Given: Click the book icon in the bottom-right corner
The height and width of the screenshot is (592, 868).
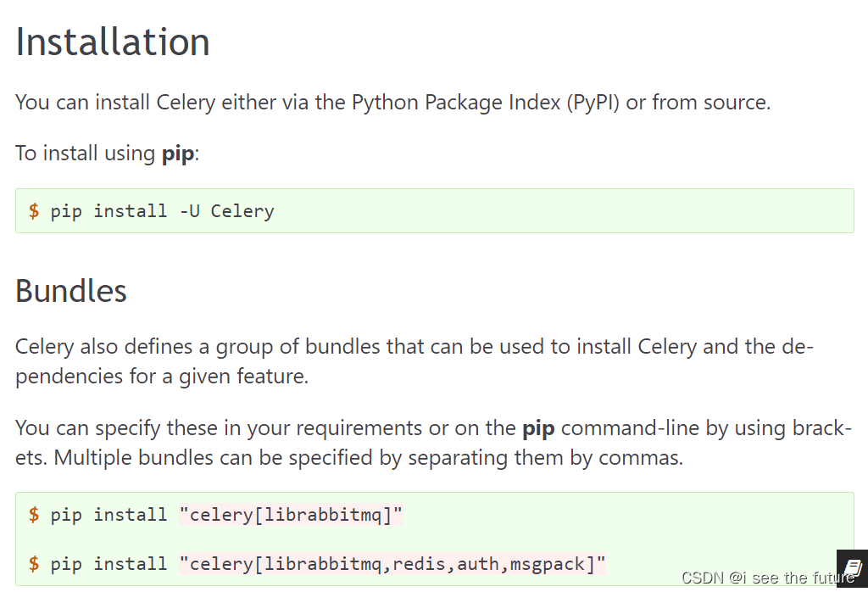Looking at the screenshot, I should pos(853,567).
